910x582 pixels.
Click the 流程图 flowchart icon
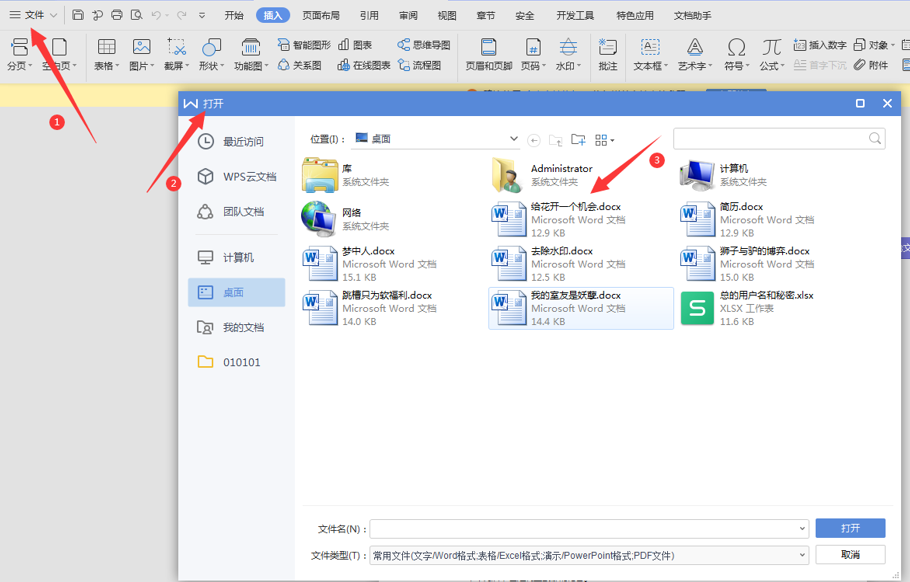419,65
